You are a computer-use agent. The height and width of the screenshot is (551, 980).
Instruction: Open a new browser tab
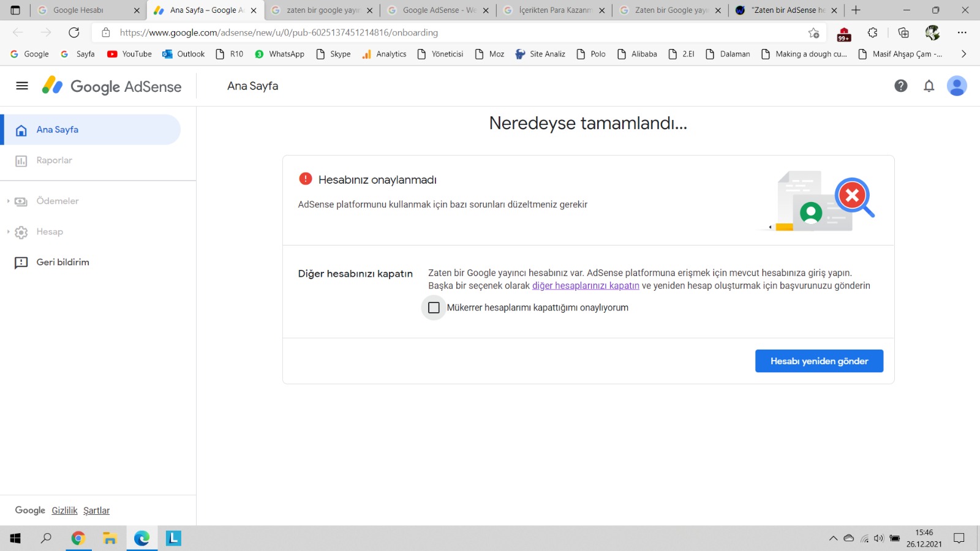point(856,10)
